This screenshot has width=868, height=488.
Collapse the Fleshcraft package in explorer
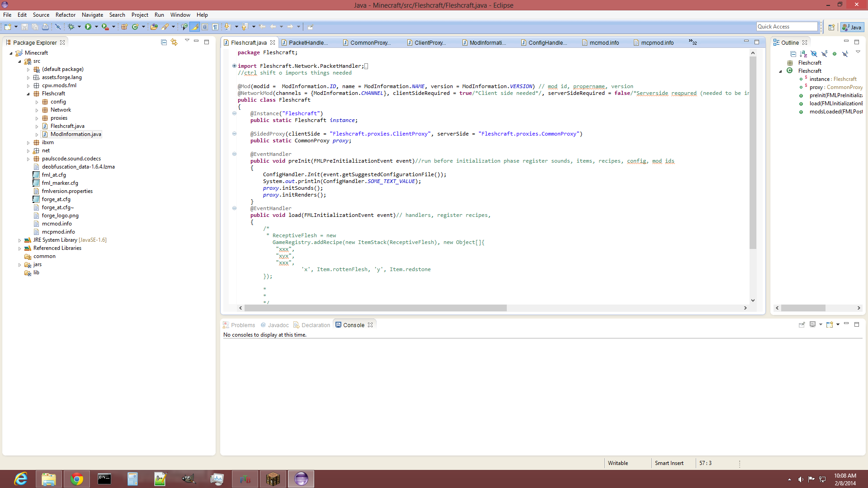pyautogui.click(x=28, y=94)
